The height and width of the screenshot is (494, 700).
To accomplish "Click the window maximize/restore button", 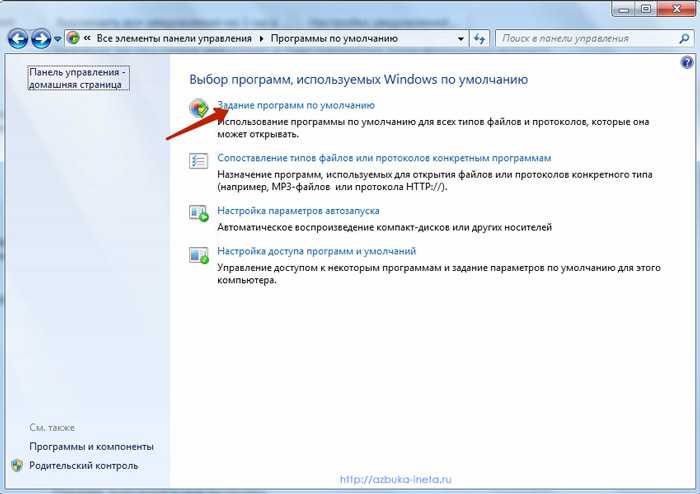I will tap(646, 8).
